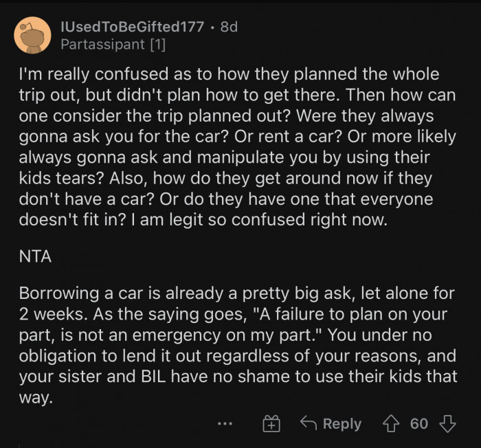The width and height of the screenshot is (481, 448).
Task: Click the 8d comment timestamp
Action: 228,27
